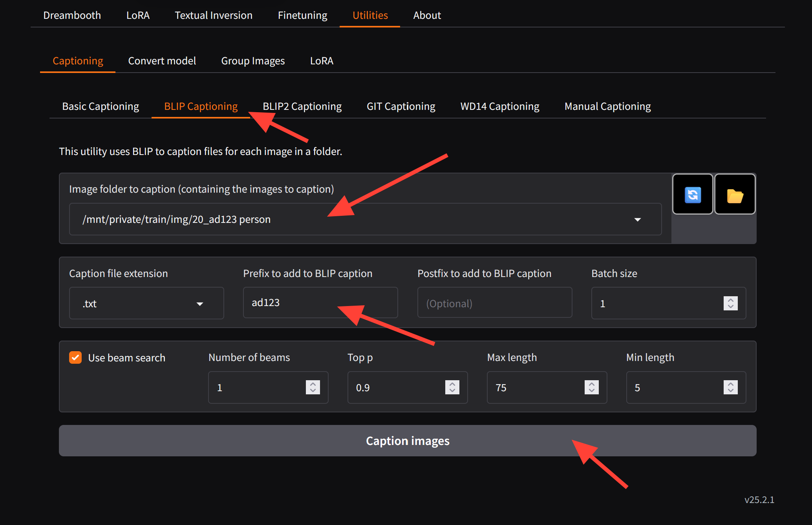Click the yellow folder browse icon
Screen dimensions: 812x525
735,195
